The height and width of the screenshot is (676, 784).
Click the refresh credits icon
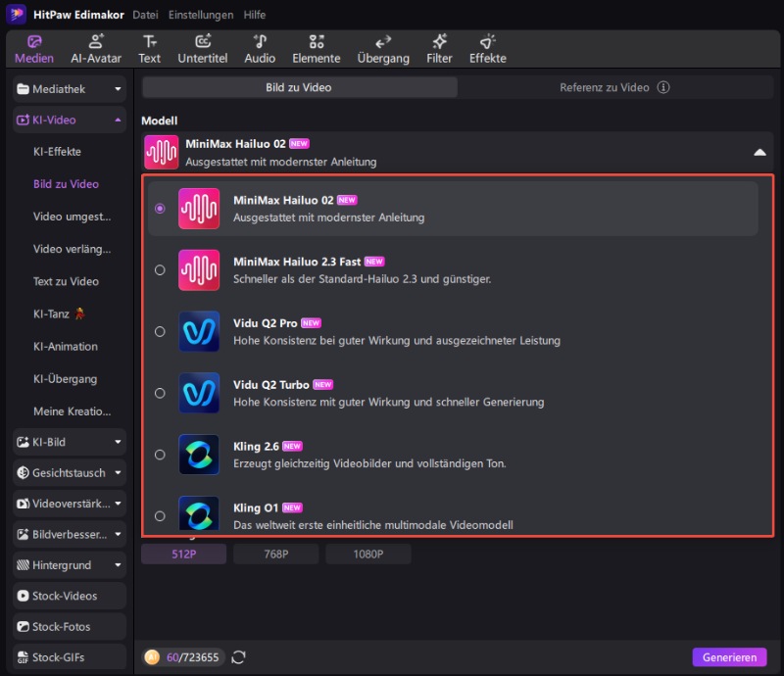point(237,657)
